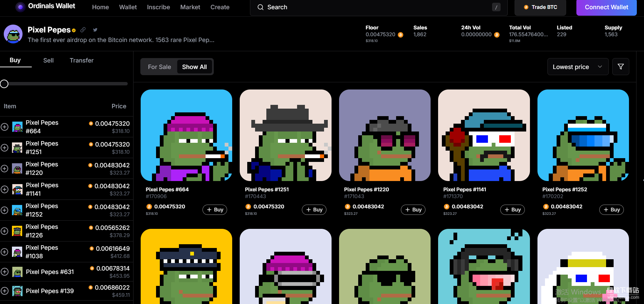The height and width of the screenshot is (304, 644).
Task: Open the Sell tab
Action: 48,60
